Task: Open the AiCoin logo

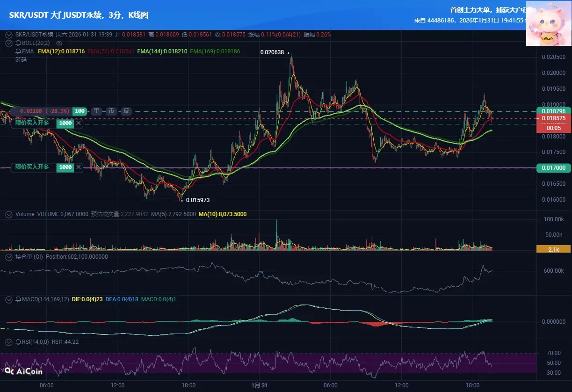Action: click(x=23, y=371)
